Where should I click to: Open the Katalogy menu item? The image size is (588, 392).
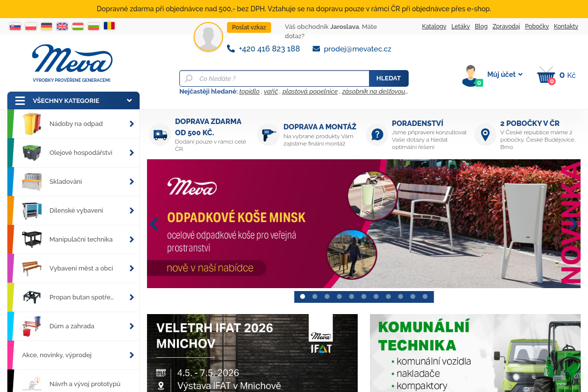click(434, 26)
